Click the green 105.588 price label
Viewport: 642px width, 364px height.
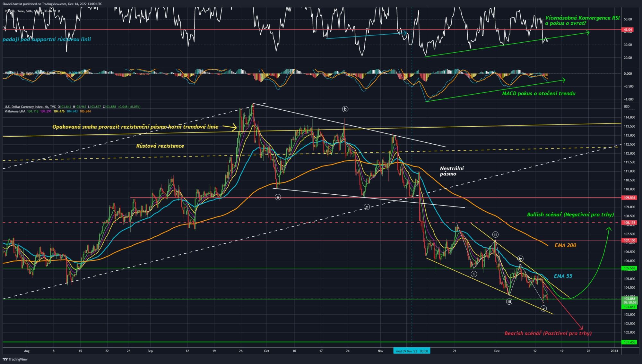pyautogui.click(x=629, y=268)
